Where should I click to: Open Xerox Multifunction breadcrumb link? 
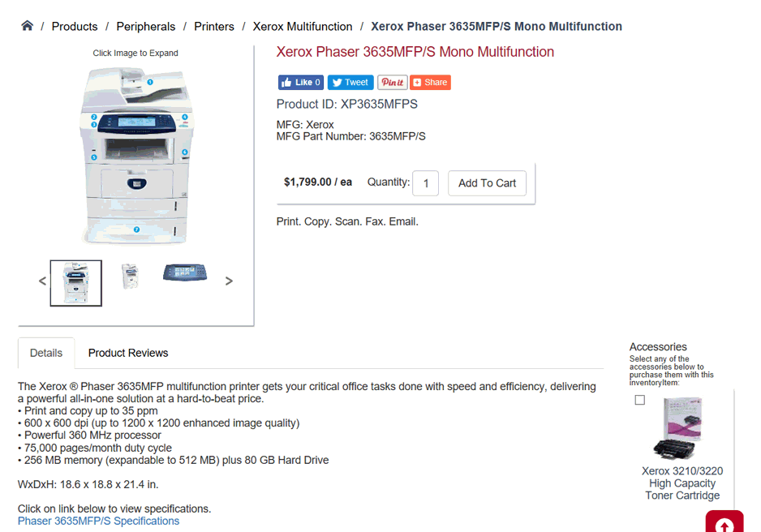coord(303,26)
